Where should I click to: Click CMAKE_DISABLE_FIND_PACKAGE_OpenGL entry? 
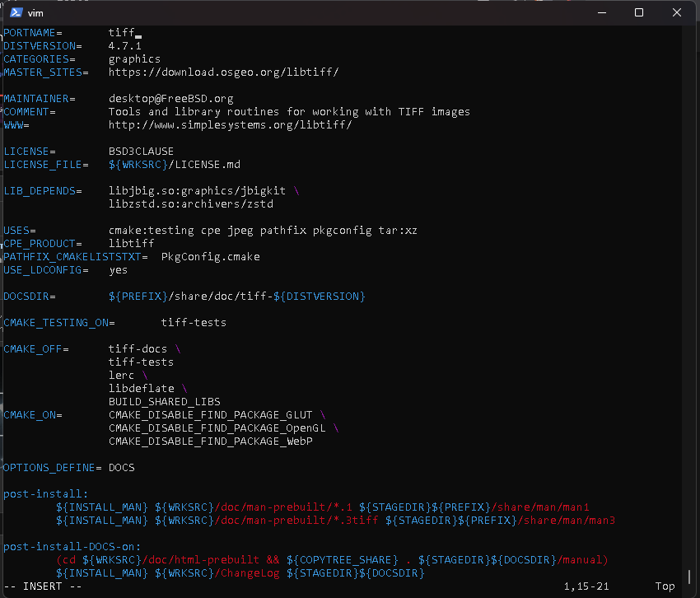pos(217,428)
